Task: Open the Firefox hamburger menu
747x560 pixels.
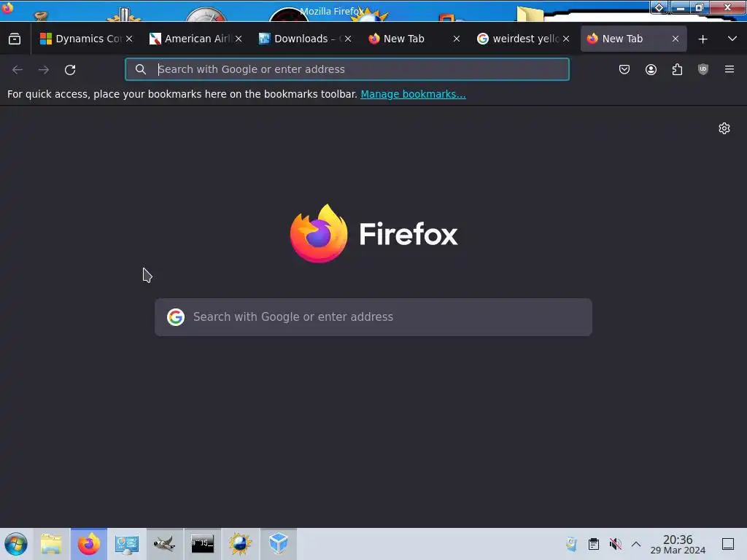Action: click(729, 69)
